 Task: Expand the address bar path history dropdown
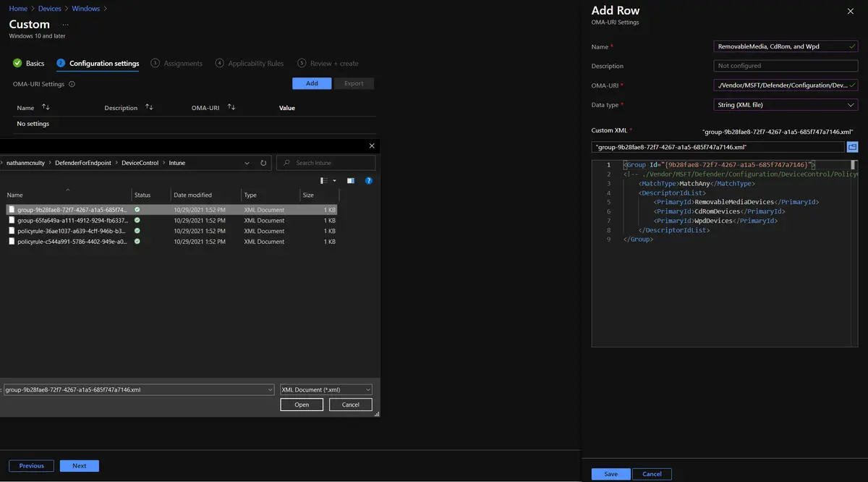247,163
